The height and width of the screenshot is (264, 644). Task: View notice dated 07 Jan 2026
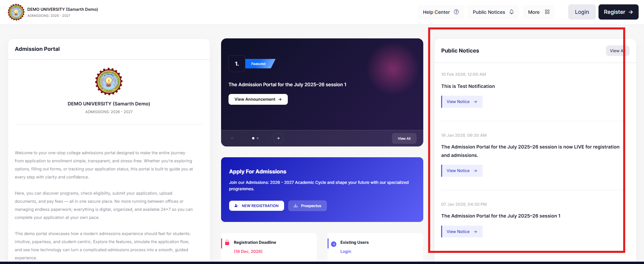tap(462, 232)
